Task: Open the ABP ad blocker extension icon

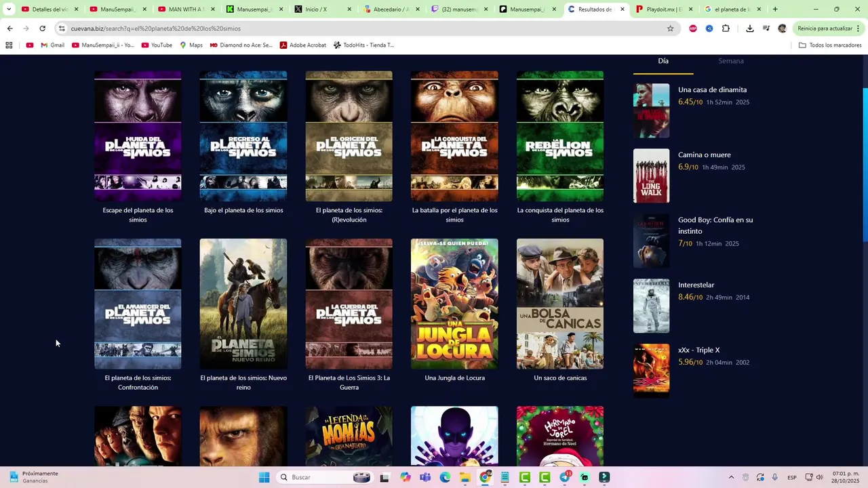Action: [692, 28]
